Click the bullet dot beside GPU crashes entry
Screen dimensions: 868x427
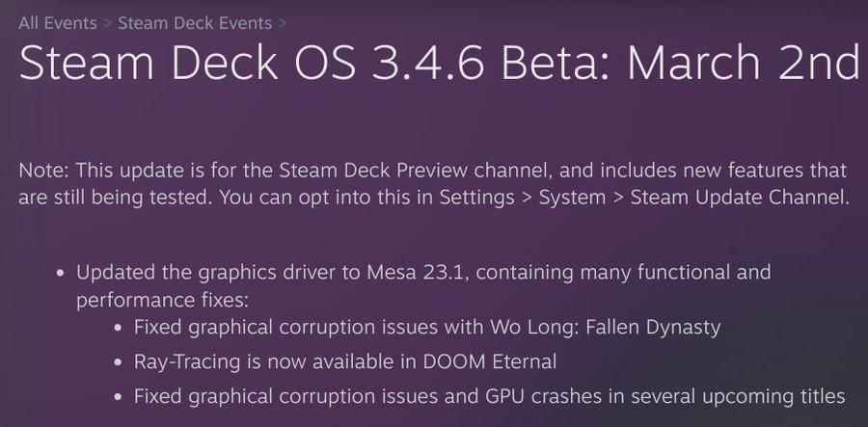(118, 397)
